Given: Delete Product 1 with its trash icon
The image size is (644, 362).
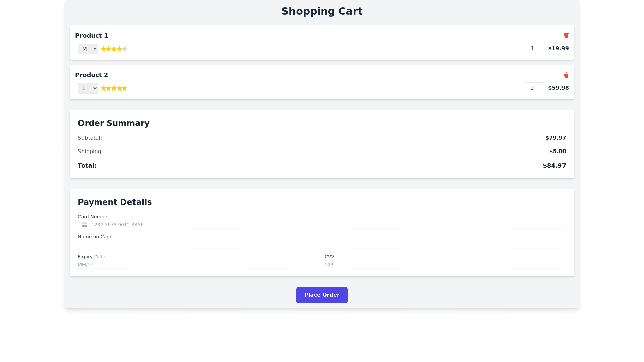Looking at the screenshot, I should 566,36.
